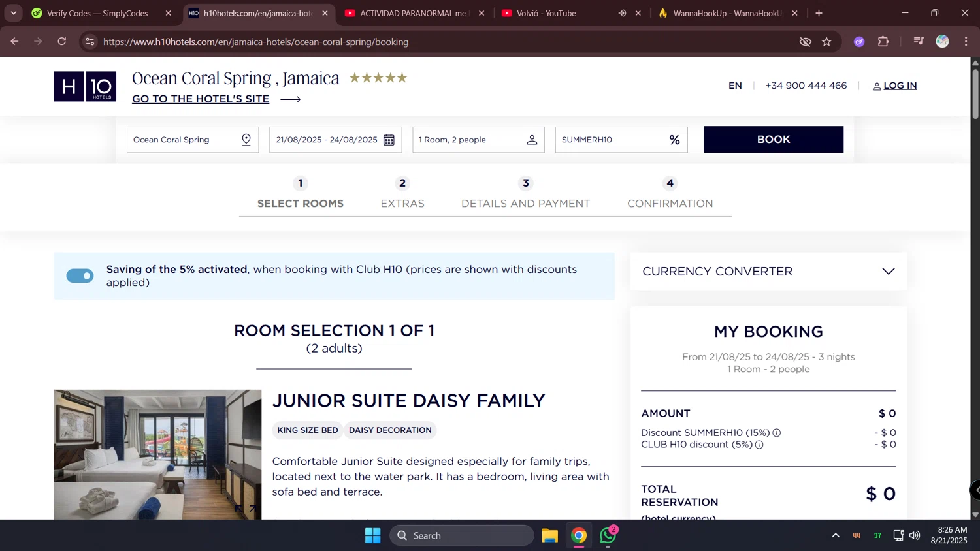Bookmark this page with the star icon
This screenshot has width=980, height=551.
coord(826,42)
